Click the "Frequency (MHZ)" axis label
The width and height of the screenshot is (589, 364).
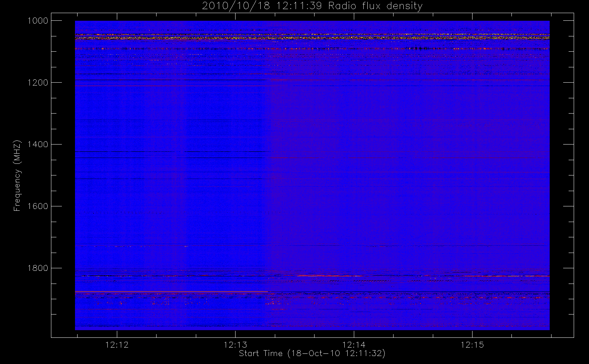(17, 175)
